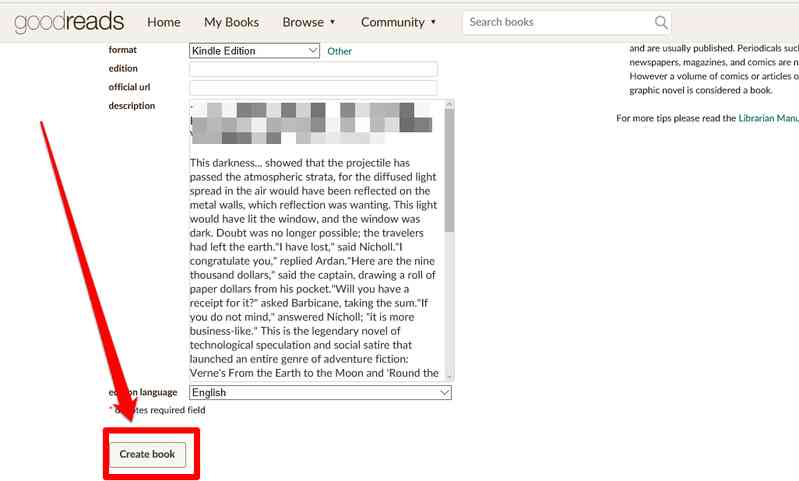This screenshot has width=799, height=481.
Task: Click the 'description' field label
Action: pyautogui.click(x=131, y=105)
